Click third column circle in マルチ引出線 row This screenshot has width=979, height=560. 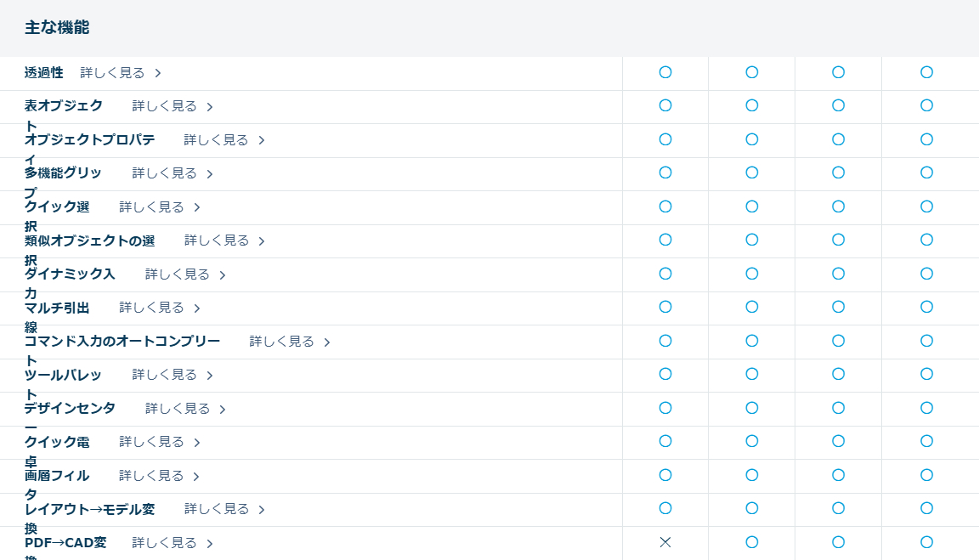point(838,307)
